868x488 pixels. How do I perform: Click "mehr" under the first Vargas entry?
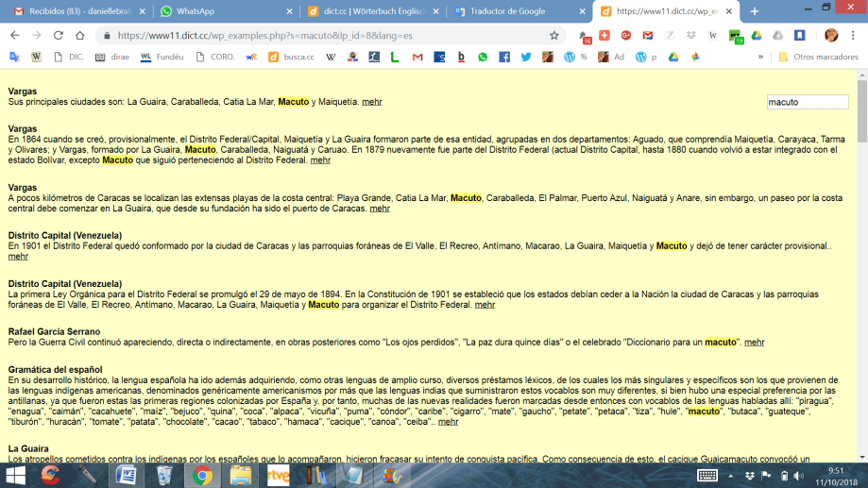coord(372,102)
